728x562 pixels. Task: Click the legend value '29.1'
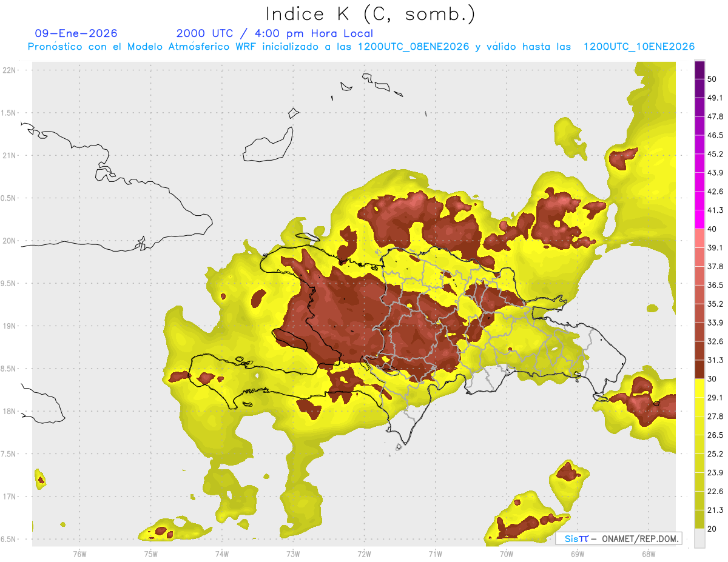pyautogui.click(x=715, y=398)
